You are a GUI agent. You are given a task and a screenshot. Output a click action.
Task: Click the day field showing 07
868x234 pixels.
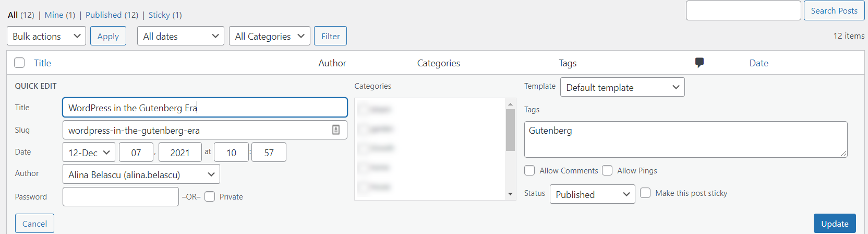tap(136, 153)
